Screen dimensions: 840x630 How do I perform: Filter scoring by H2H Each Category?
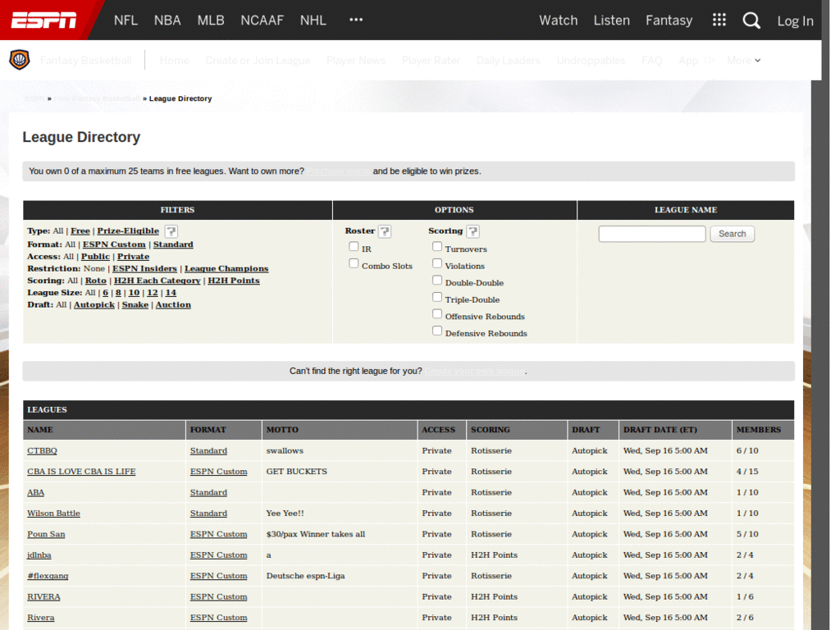point(157,281)
